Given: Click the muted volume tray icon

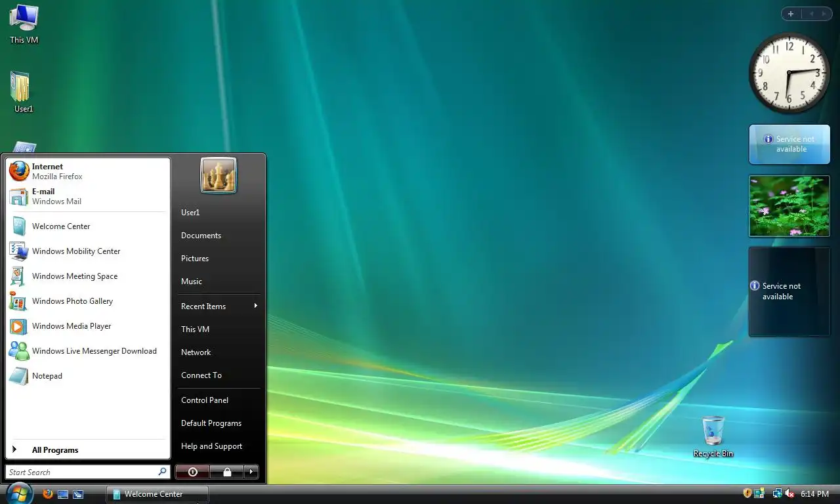Looking at the screenshot, I should (789, 493).
